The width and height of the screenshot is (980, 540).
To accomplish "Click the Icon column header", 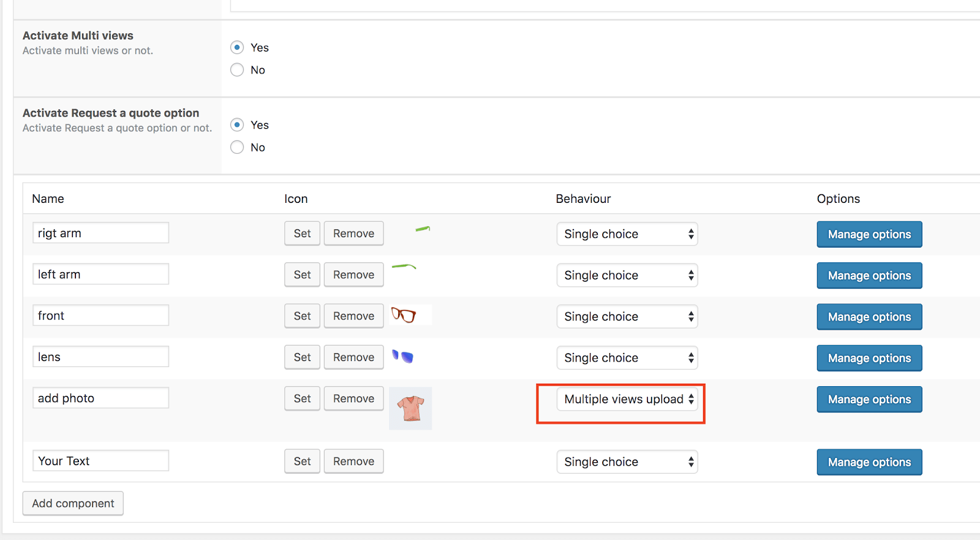I will 296,199.
